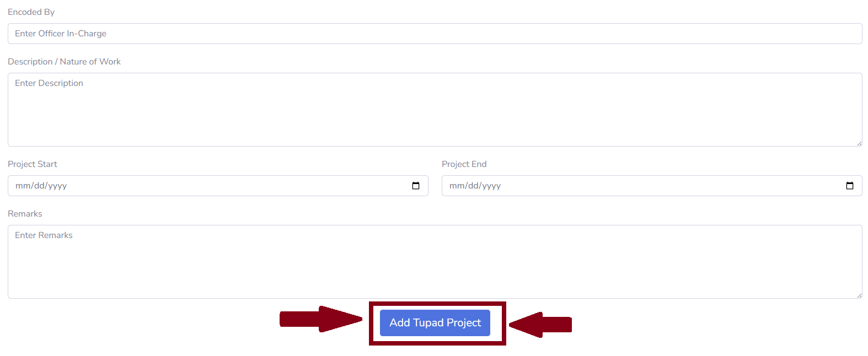Select the day segment in Project End
The width and height of the screenshot is (868, 356).
point(473,186)
